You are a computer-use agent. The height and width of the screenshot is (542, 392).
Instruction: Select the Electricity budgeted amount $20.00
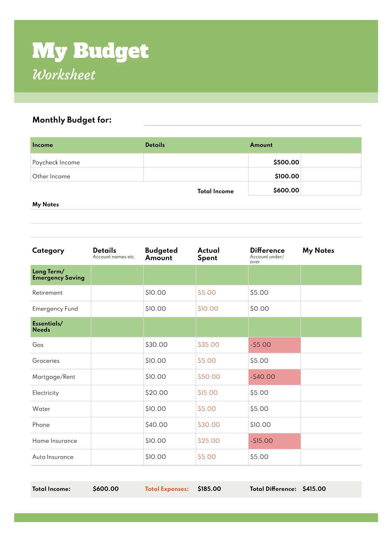(156, 393)
